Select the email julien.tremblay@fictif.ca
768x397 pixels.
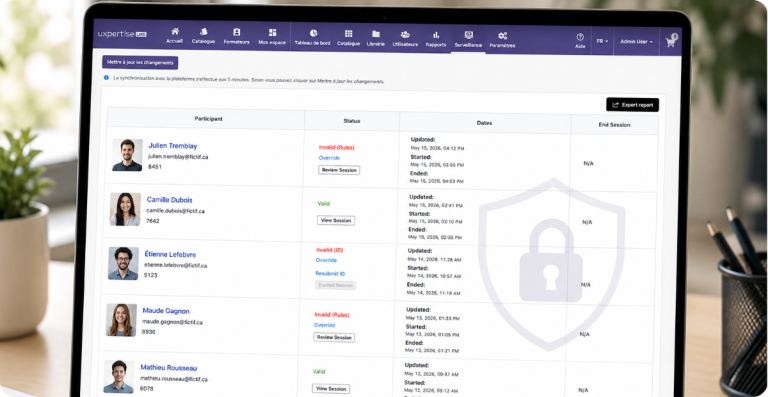pyautogui.click(x=178, y=157)
